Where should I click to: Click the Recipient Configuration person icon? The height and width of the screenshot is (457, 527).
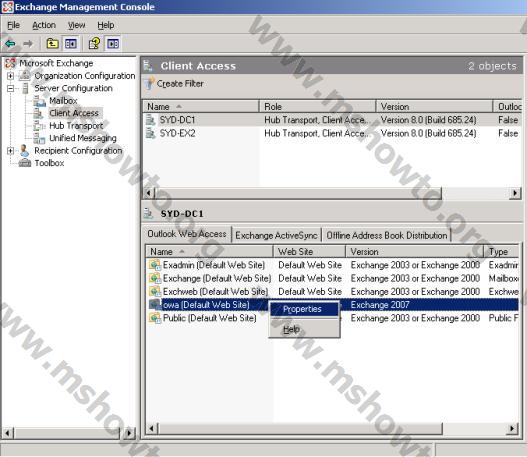click(x=24, y=151)
